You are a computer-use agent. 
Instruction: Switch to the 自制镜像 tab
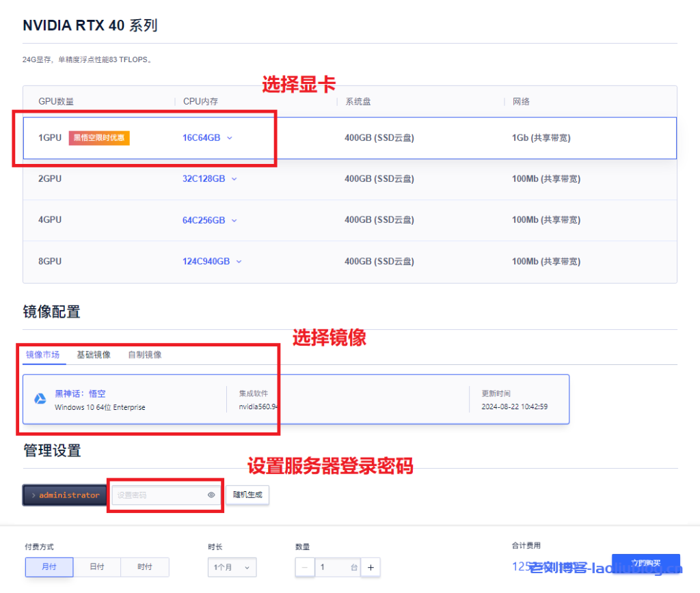pyautogui.click(x=145, y=355)
